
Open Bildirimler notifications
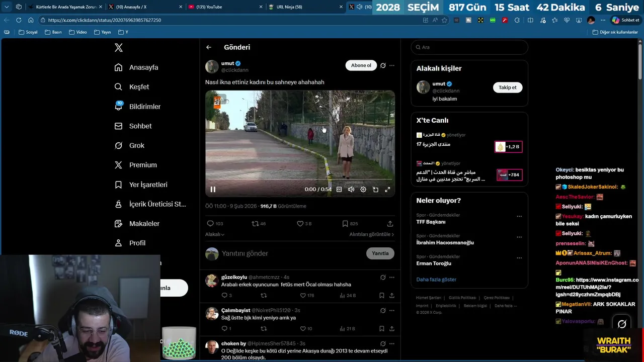[137, 107]
